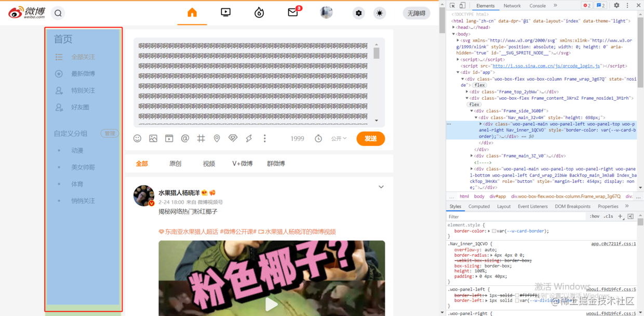
Task: Open the 悄悄关注 custom group
Action: tap(83, 201)
